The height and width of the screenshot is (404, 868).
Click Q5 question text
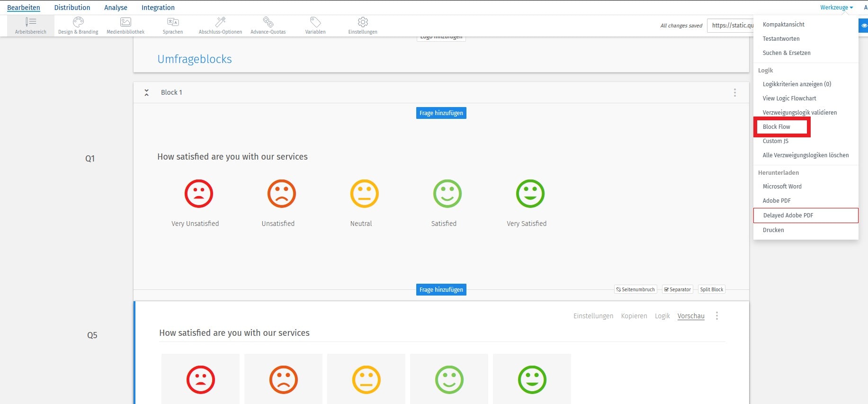point(234,333)
